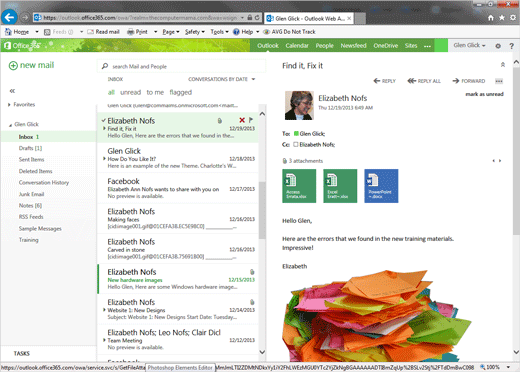This screenshot has height=372, width=520.
Task: Switch to Calendar in Office nav
Action: click(297, 46)
